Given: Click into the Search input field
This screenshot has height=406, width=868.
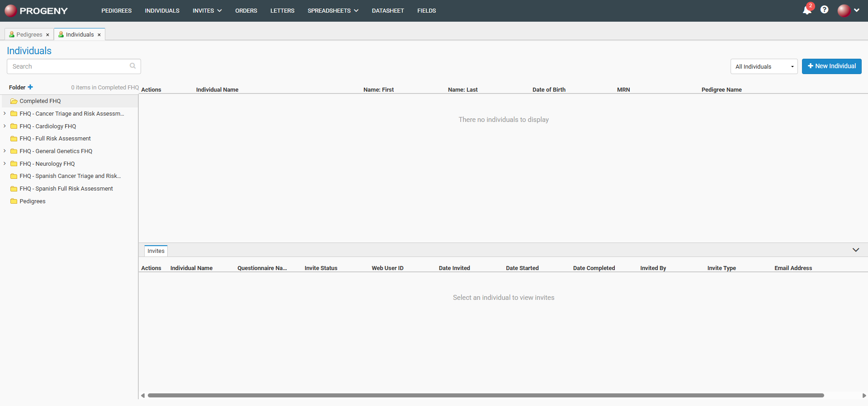Looking at the screenshot, I should pyautogui.click(x=68, y=66).
